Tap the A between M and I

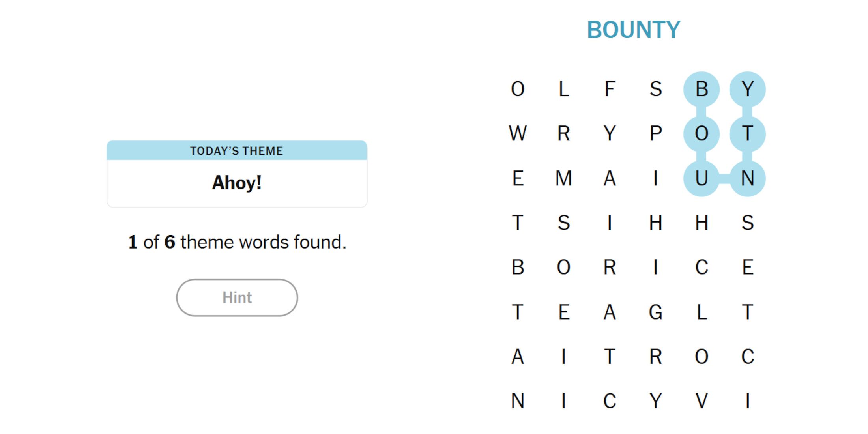tap(610, 178)
